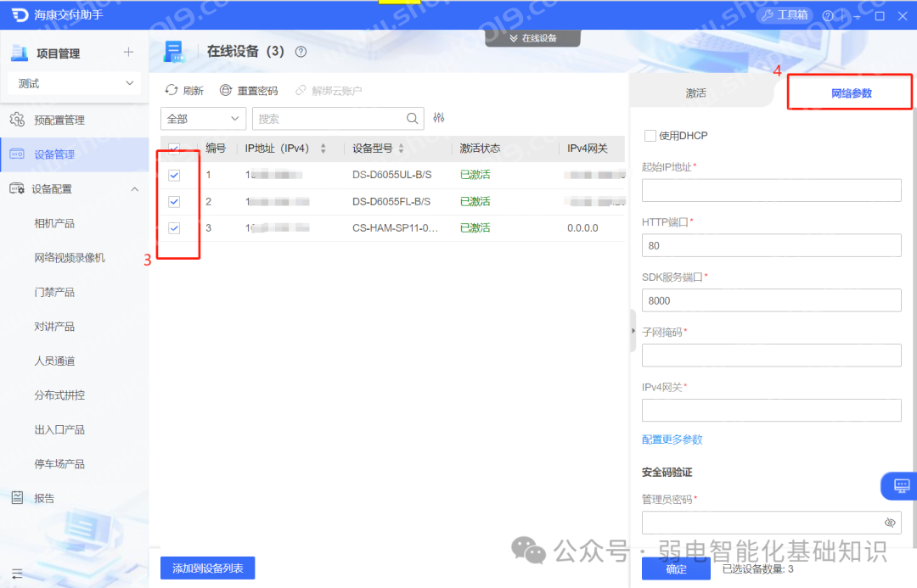917x588 pixels.
Task: Open the 测试 project dropdown
Action: pyautogui.click(x=75, y=84)
